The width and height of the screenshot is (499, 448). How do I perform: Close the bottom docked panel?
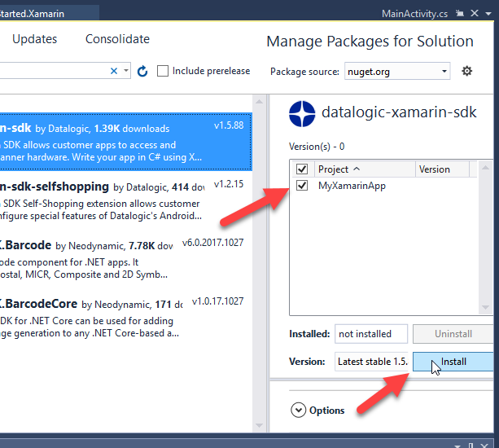point(484,446)
